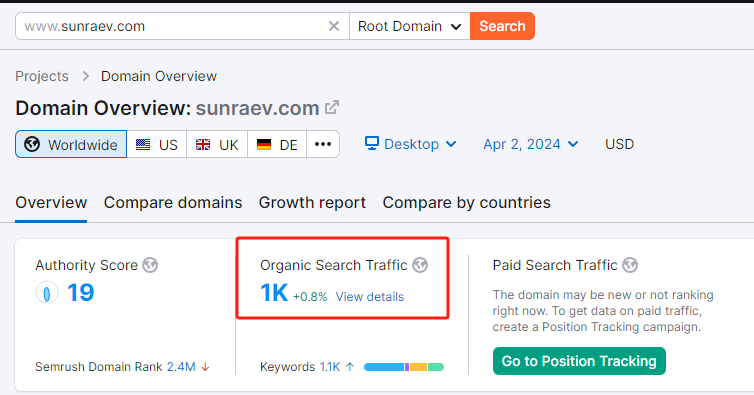754x395 pixels.
Task: Click the orange Search button
Action: coord(502,26)
